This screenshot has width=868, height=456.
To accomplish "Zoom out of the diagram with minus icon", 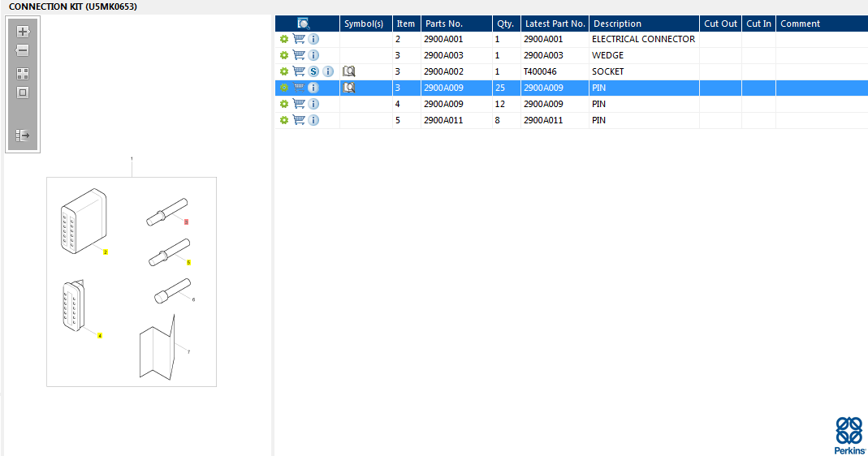I will 22,50.
